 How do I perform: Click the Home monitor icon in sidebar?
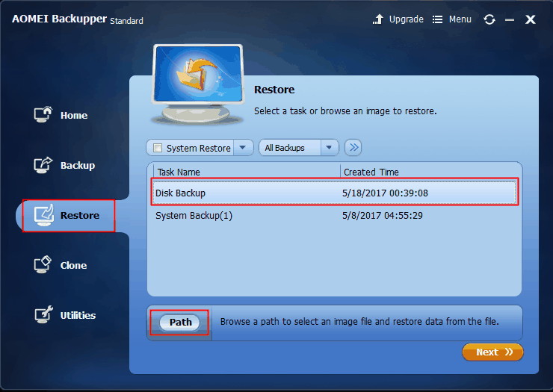[x=43, y=114]
